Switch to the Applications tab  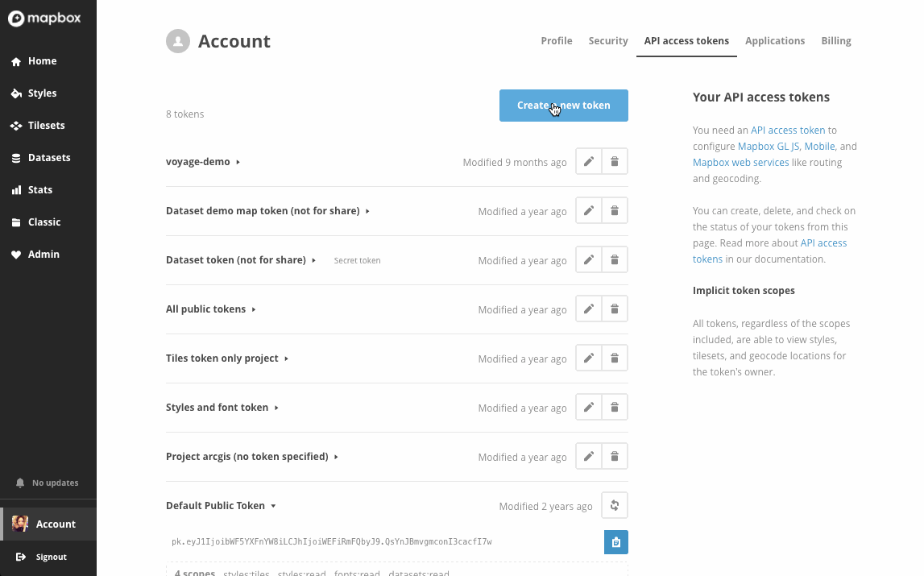pos(775,40)
